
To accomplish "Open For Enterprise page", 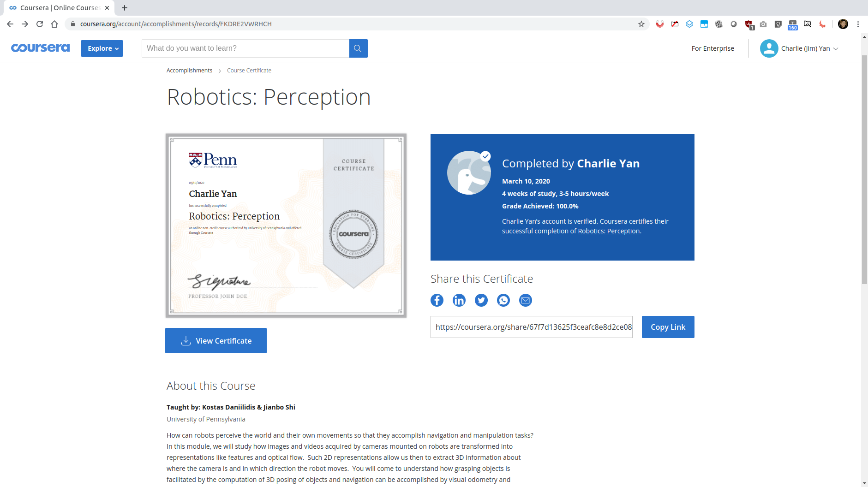I will (x=712, y=48).
